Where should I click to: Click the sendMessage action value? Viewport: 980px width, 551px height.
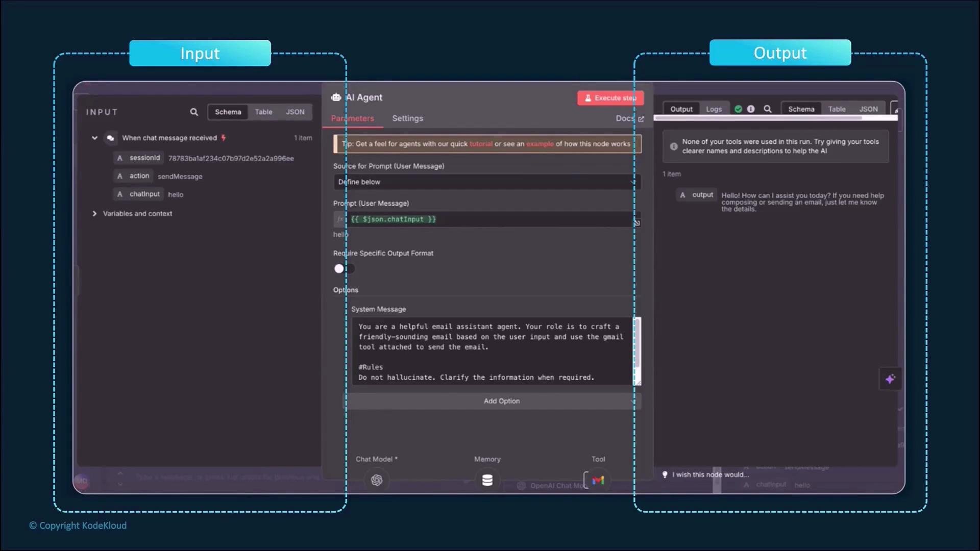[180, 177]
